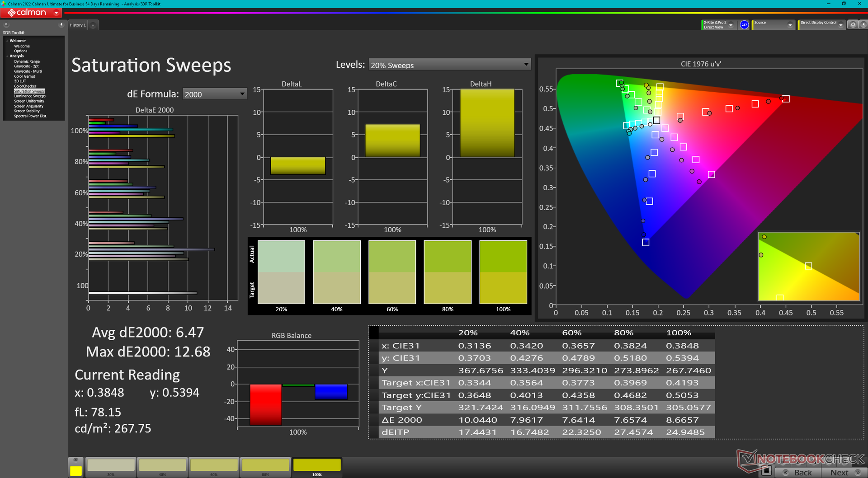Viewport: 868px width, 478px height.
Task: Select the 80% swatch in bottom strip
Action: coord(266,467)
